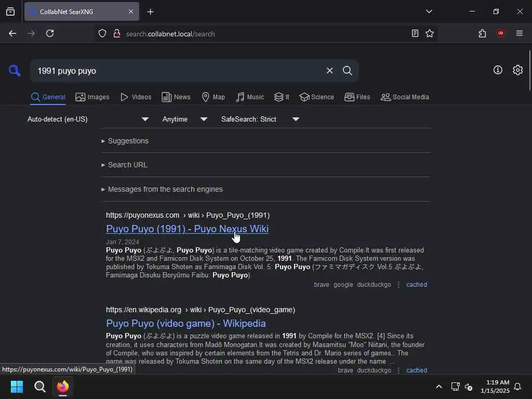Clear the search query with the X
Viewport: 532px width, 399px height.
coord(329,71)
